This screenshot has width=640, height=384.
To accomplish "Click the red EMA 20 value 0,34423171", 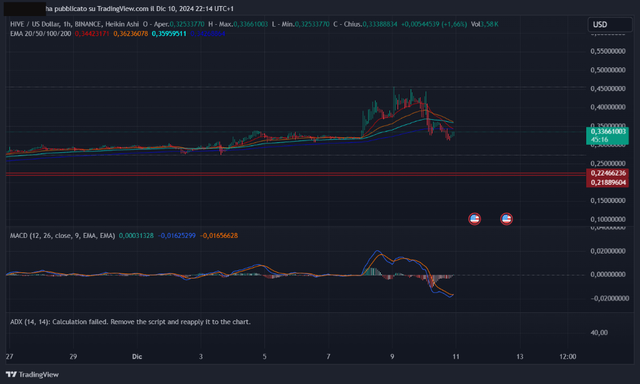I will [x=92, y=33].
